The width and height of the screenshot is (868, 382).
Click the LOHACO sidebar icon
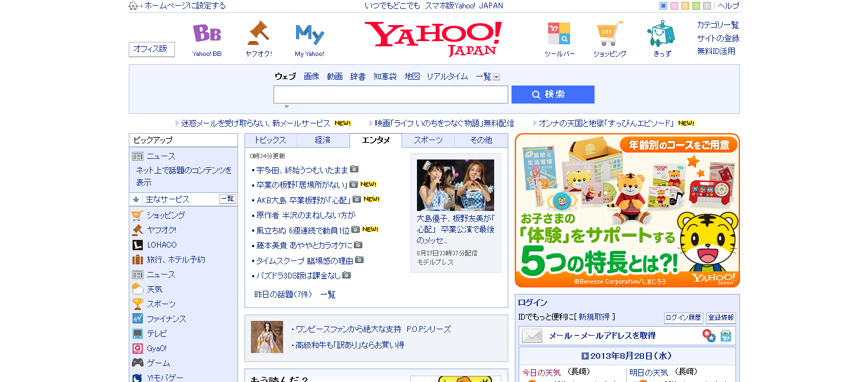pos(137,245)
